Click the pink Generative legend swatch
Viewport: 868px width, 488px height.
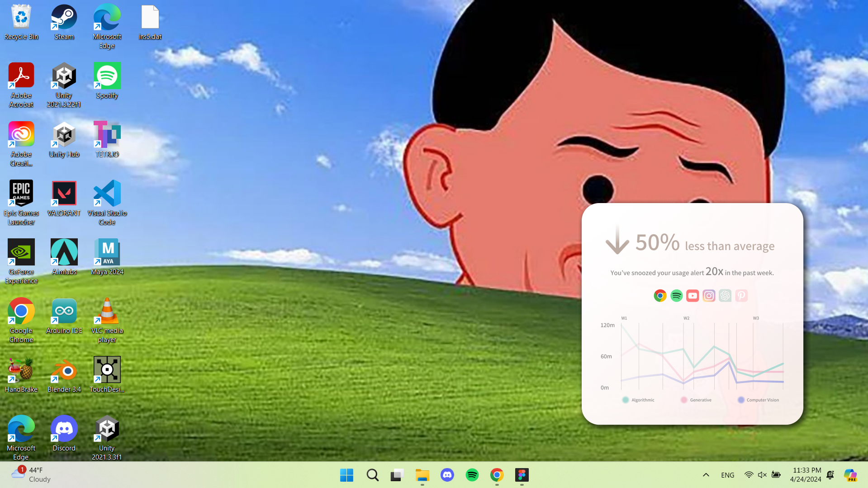tap(684, 400)
